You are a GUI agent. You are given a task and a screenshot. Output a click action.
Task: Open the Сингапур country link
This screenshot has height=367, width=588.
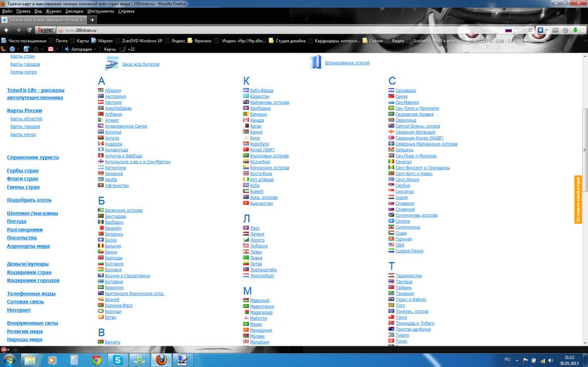(404, 191)
